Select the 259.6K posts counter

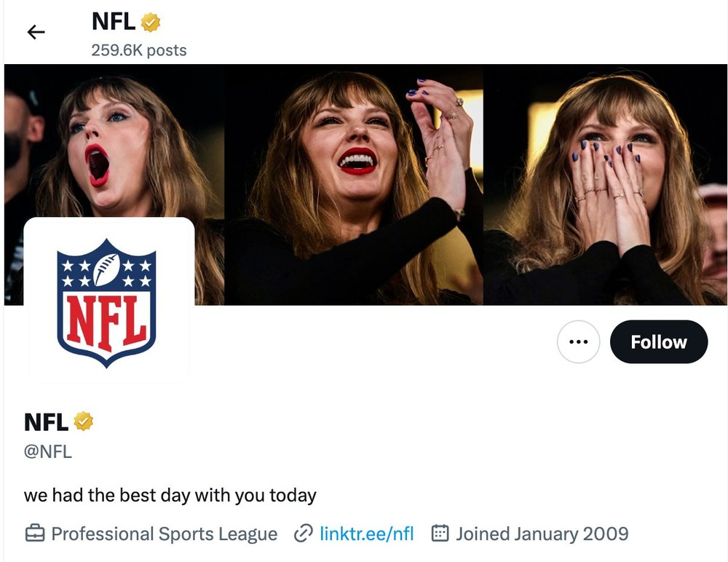(138, 50)
